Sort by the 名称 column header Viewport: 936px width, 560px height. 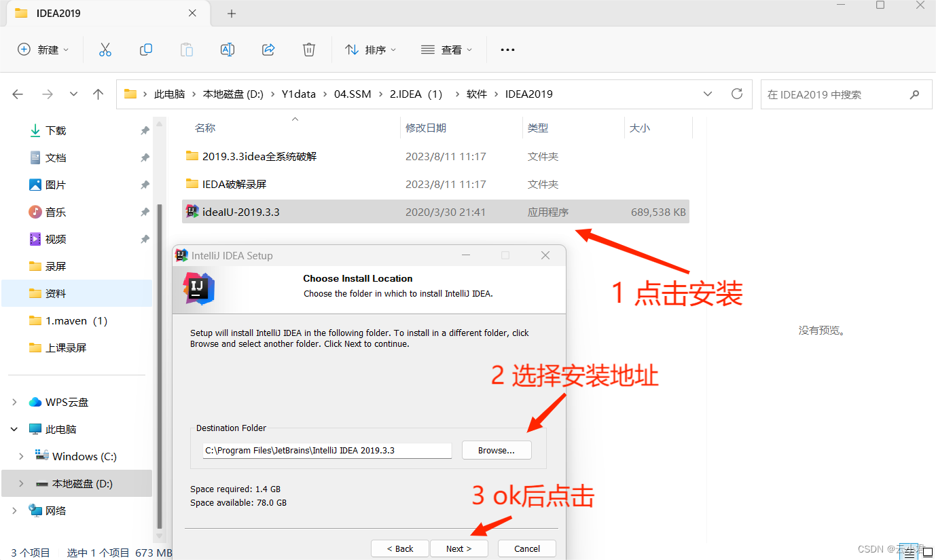pos(205,128)
